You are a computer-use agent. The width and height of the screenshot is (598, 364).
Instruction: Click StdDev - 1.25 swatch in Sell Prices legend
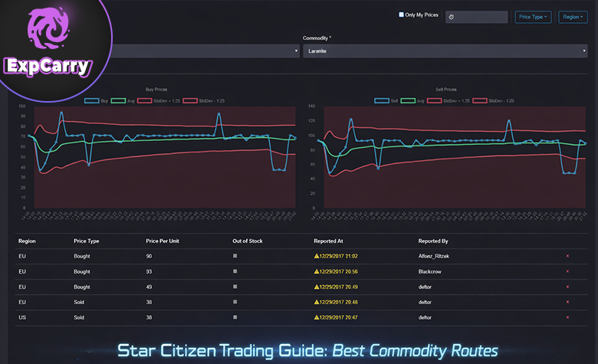[x=480, y=100]
